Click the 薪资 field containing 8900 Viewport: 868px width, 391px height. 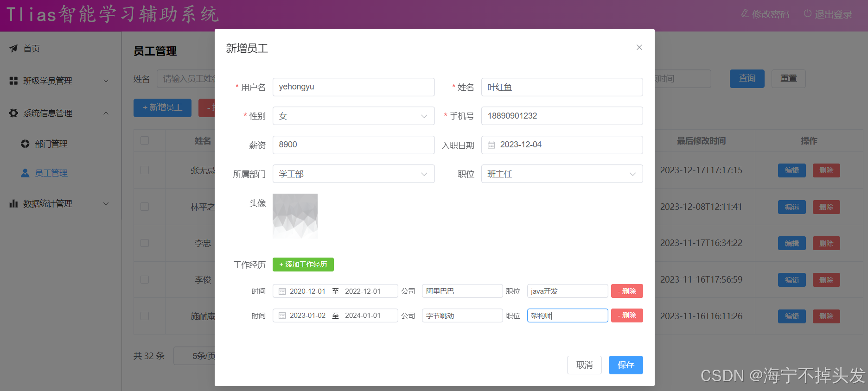click(353, 145)
